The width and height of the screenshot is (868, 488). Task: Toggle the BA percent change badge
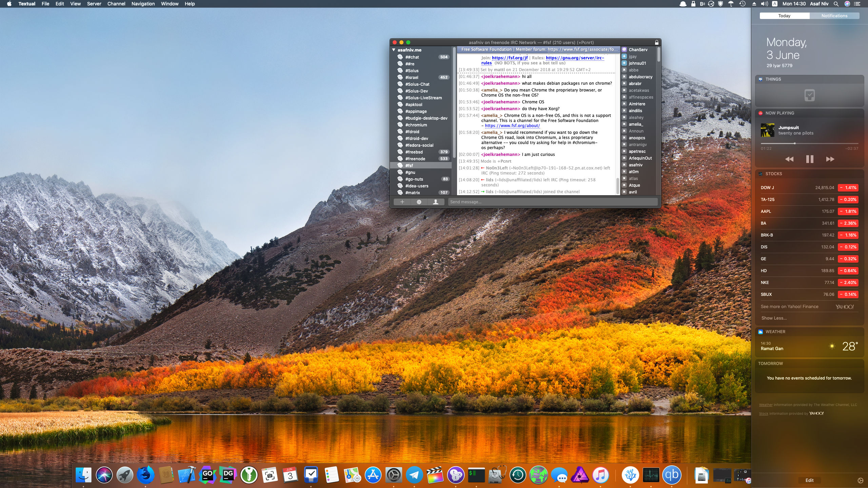pyautogui.click(x=848, y=223)
